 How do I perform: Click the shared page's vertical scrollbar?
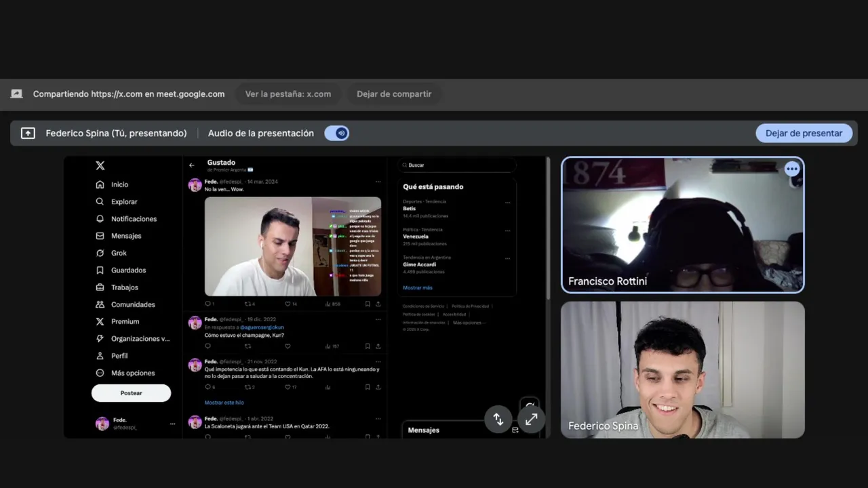click(547, 228)
